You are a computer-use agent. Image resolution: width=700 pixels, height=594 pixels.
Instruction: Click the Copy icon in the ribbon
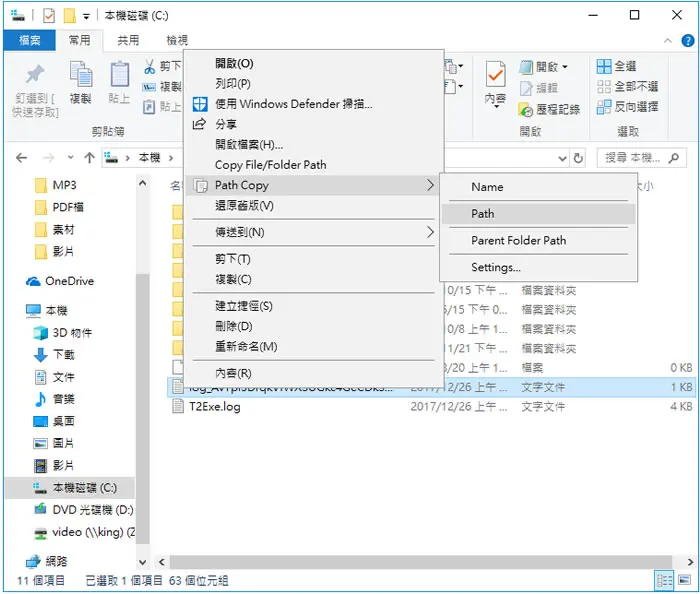[x=81, y=74]
